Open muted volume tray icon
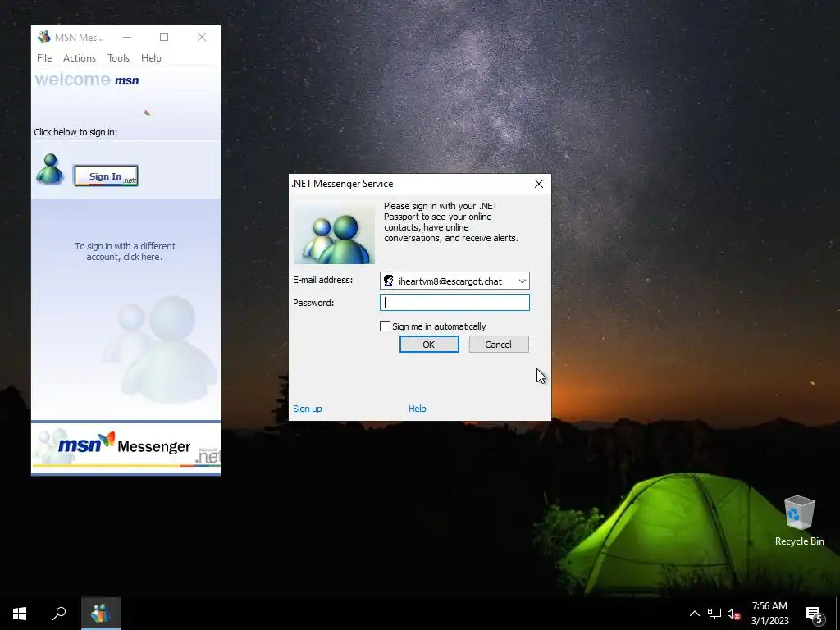Screen dimensions: 840x630 [x=734, y=614]
